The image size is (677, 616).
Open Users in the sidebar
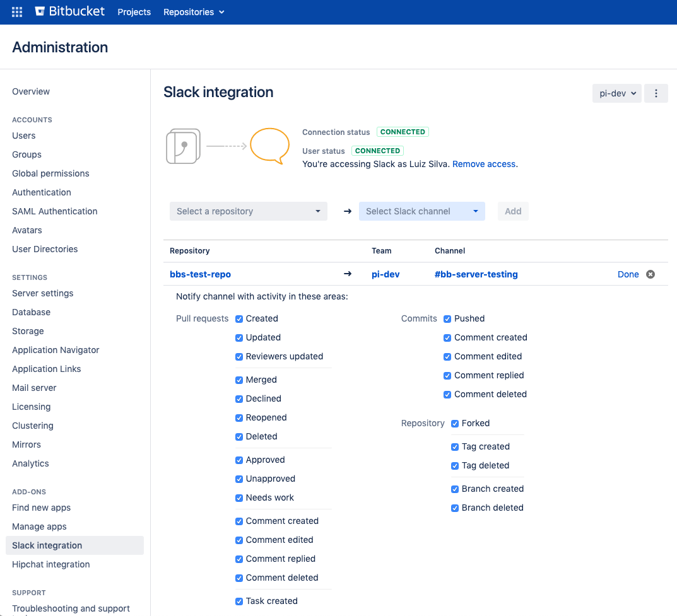coord(24,136)
